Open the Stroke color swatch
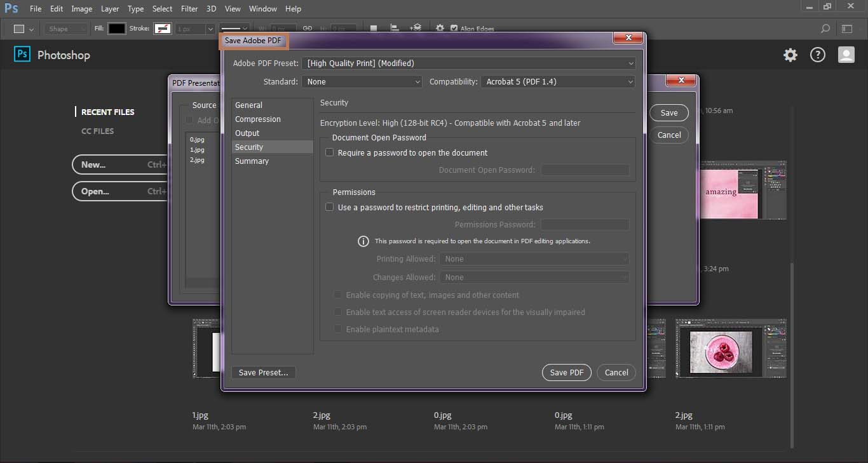 (x=163, y=29)
